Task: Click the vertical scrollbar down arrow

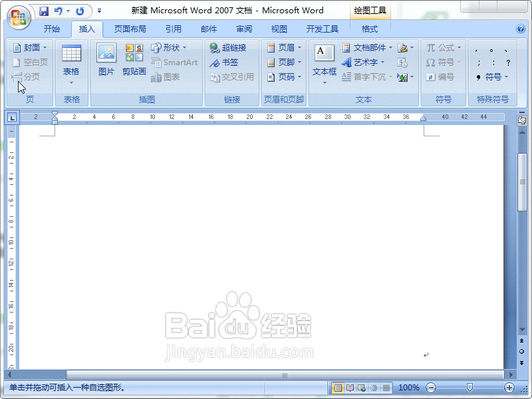Action: coord(522,330)
